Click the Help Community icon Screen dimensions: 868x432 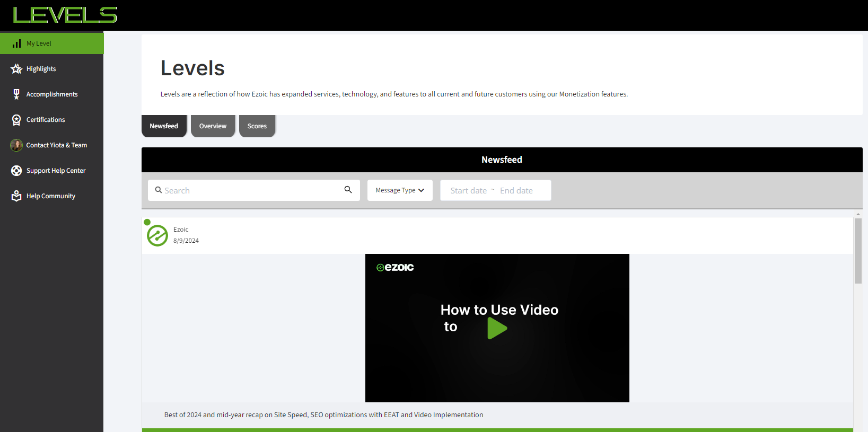pos(16,196)
